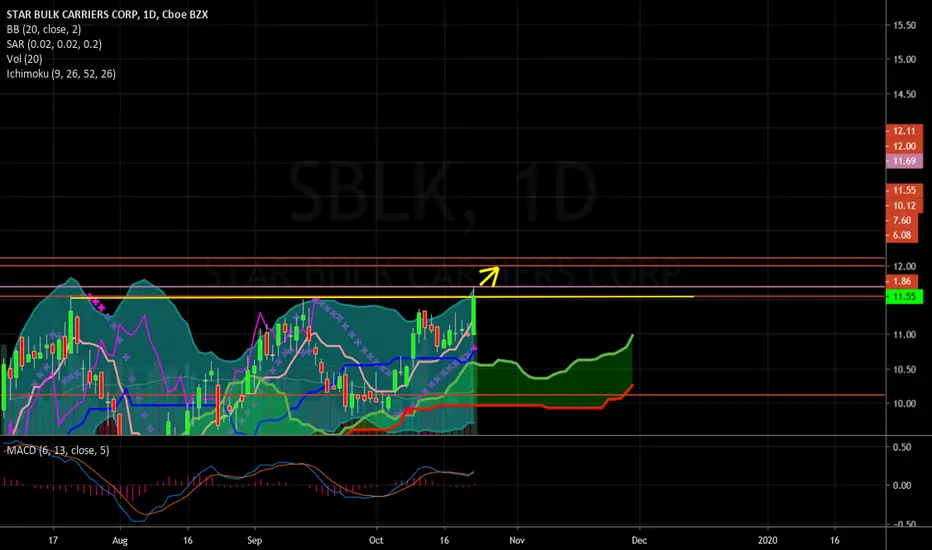Click the Oct label on time axis
The image size is (932, 550).
[376, 540]
